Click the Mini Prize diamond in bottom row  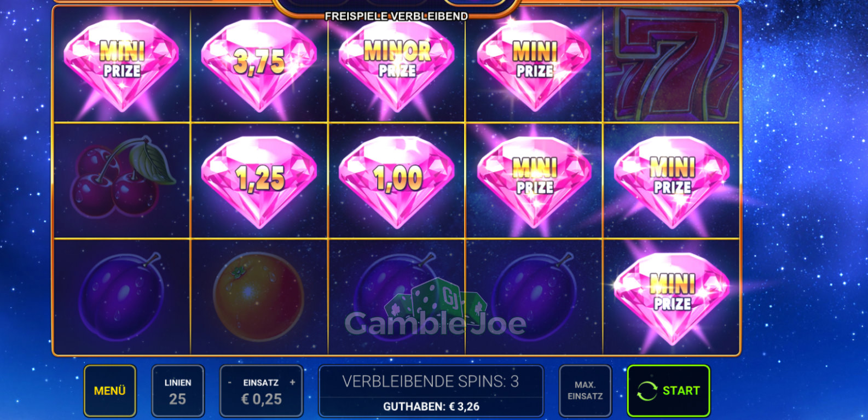672,298
